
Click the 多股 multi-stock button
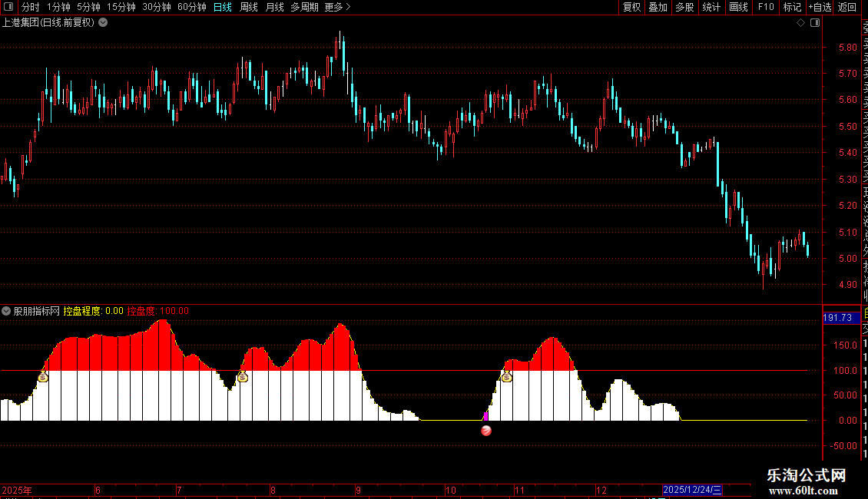684,7
